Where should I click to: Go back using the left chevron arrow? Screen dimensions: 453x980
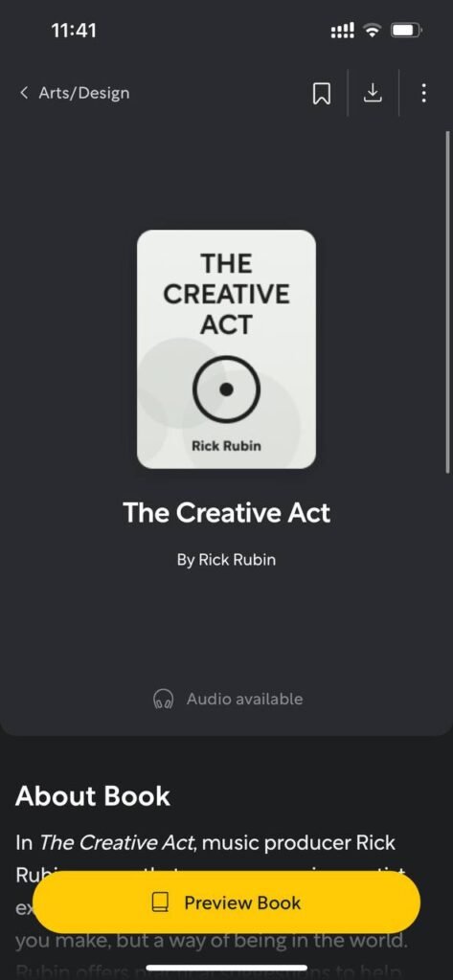(24, 93)
